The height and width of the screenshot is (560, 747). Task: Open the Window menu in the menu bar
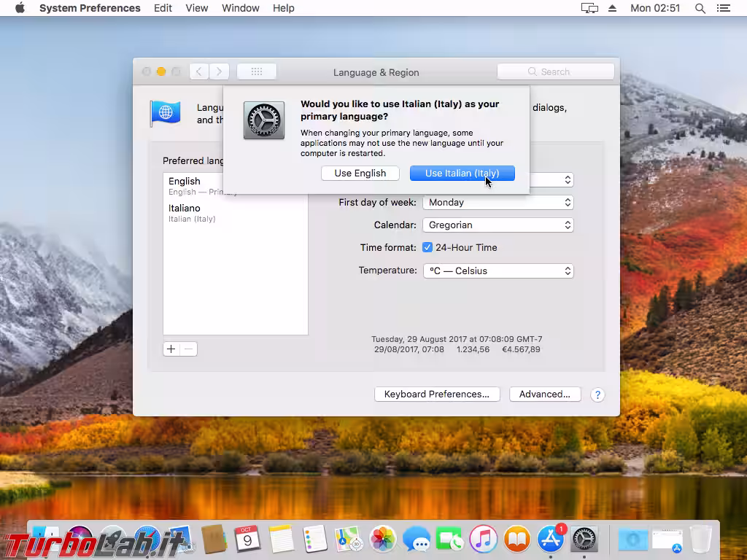(x=240, y=8)
